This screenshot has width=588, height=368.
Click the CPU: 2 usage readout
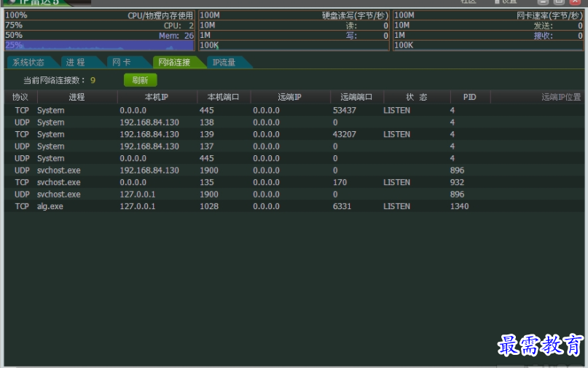[x=179, y=26]
